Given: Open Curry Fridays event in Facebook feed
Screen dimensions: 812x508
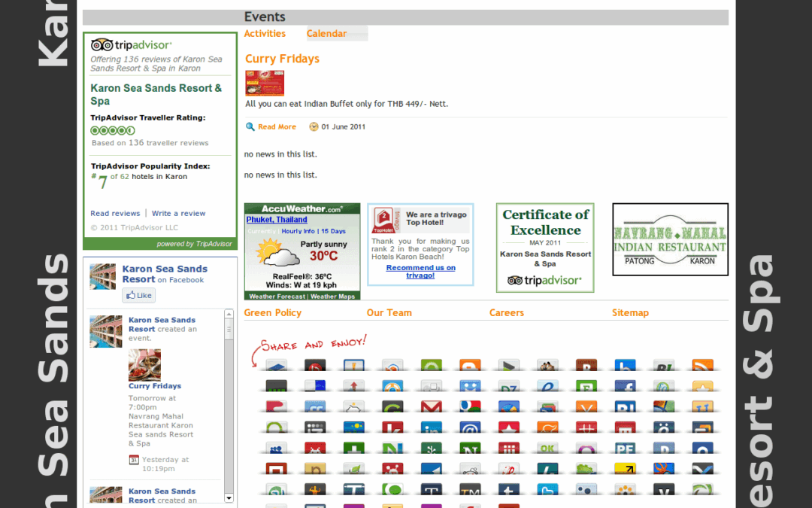Looking at the screenshot, I should point(155,385).
